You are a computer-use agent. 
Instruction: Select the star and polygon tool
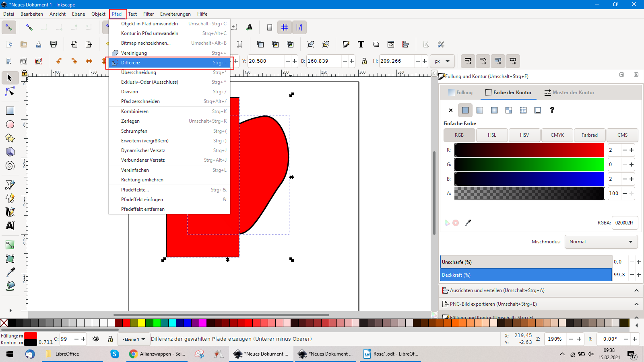point(10,138)
